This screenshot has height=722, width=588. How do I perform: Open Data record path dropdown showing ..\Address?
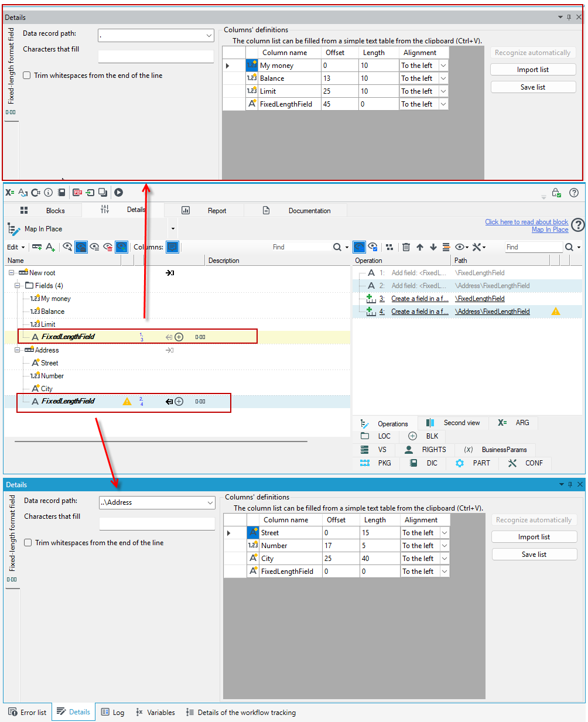tap(210, 502)
